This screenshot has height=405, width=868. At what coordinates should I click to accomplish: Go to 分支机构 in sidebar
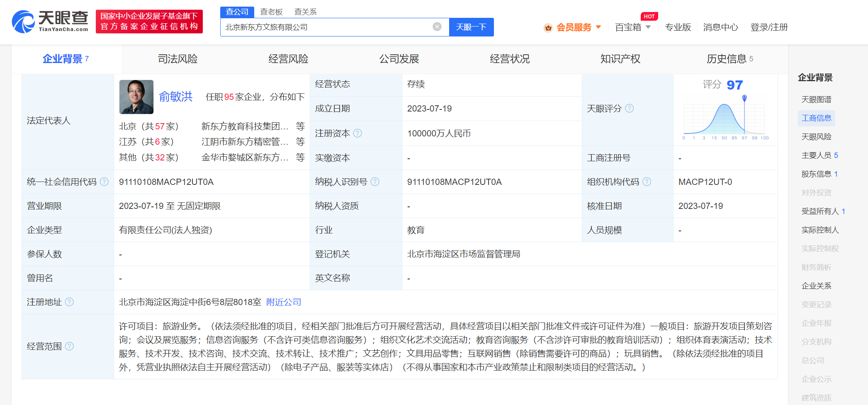point(816,342)
